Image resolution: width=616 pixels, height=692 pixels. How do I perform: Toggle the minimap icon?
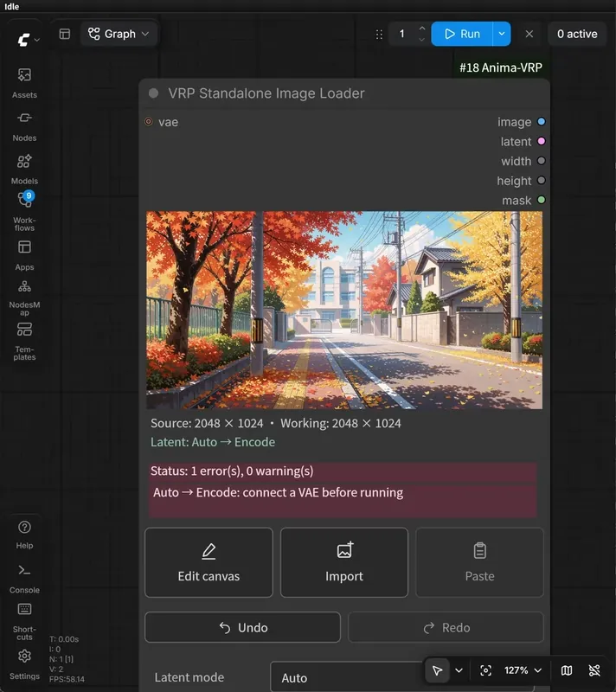click(x=567, y=670)
